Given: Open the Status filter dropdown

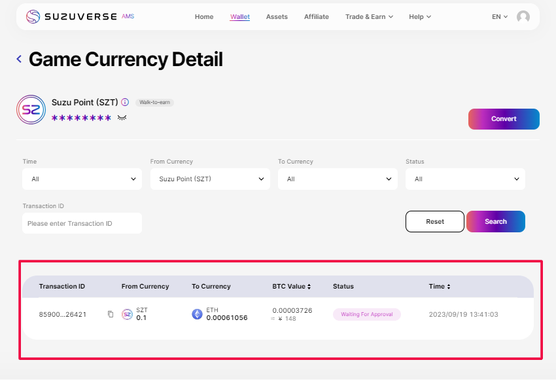Looking at the screenshot, I should (465, 179).
